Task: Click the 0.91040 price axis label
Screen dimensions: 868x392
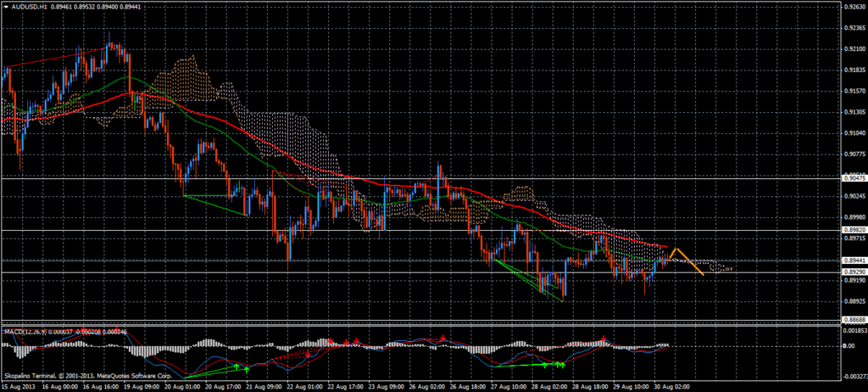Action: (853, 133)
